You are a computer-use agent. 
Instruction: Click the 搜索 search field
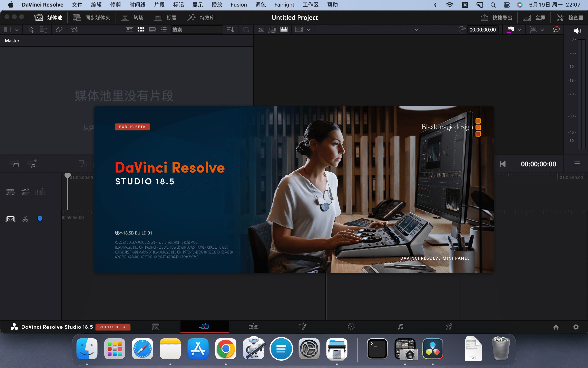(x=197, y=30)
